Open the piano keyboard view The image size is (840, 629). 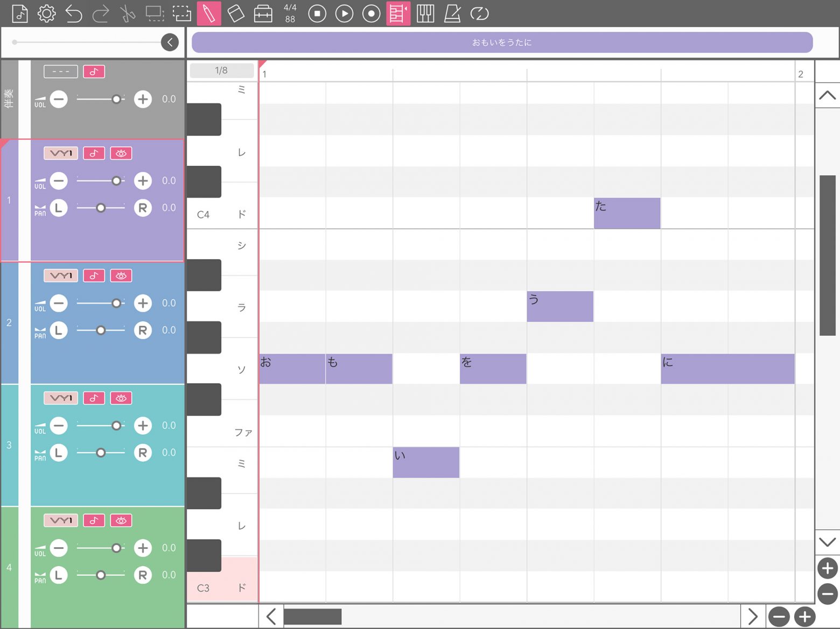425,13
